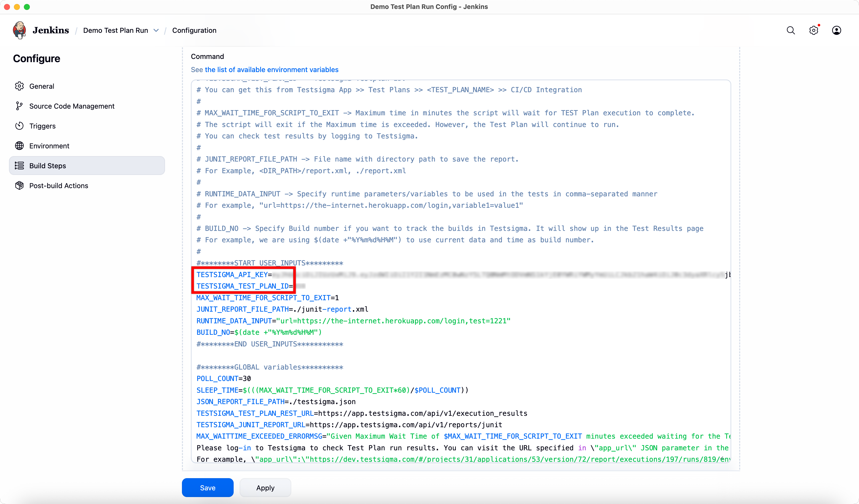859x504 pixels.
Task: Expand the Demo Test Plan Run breadcrumb dropdown
Action: coord(156,30)
